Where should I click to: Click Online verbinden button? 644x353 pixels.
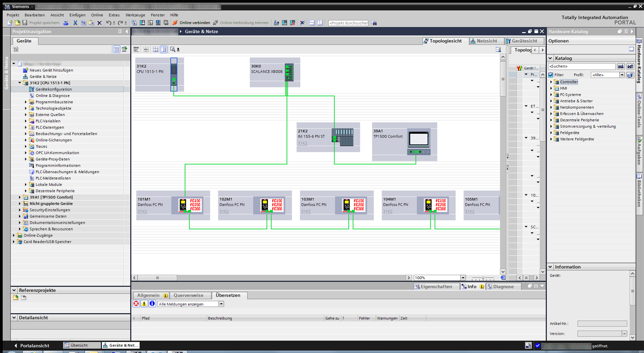(192, 23)
